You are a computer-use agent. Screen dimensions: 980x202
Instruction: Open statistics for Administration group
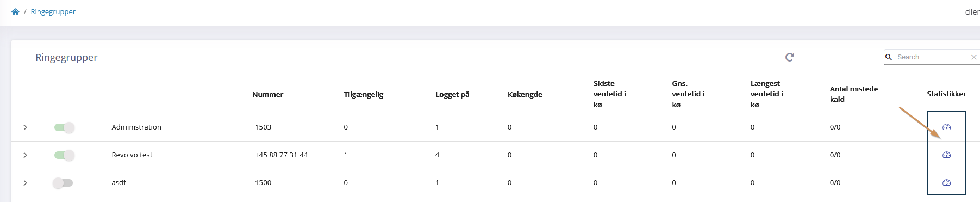click(946, 127)
